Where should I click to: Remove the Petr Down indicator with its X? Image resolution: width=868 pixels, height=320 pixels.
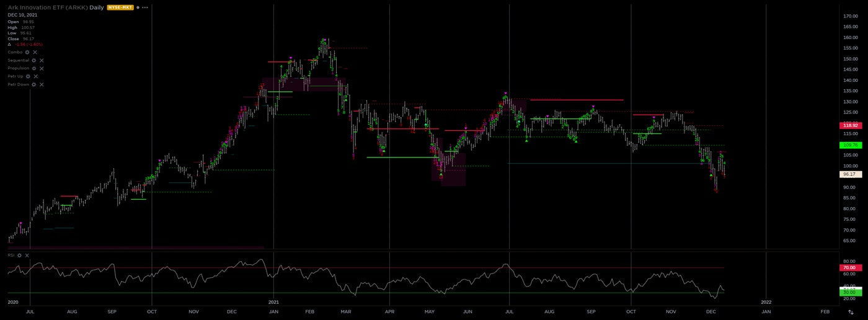[42, 84]
